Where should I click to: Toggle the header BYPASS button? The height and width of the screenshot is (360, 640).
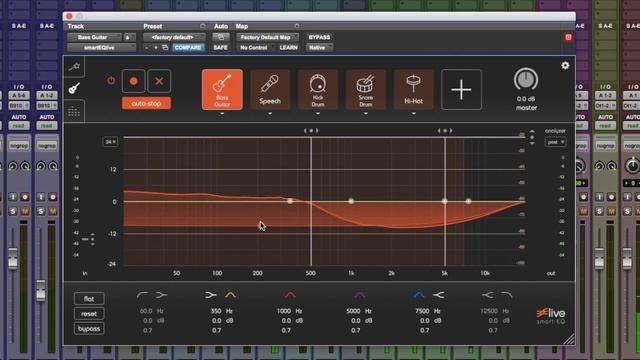pos(319,37)
